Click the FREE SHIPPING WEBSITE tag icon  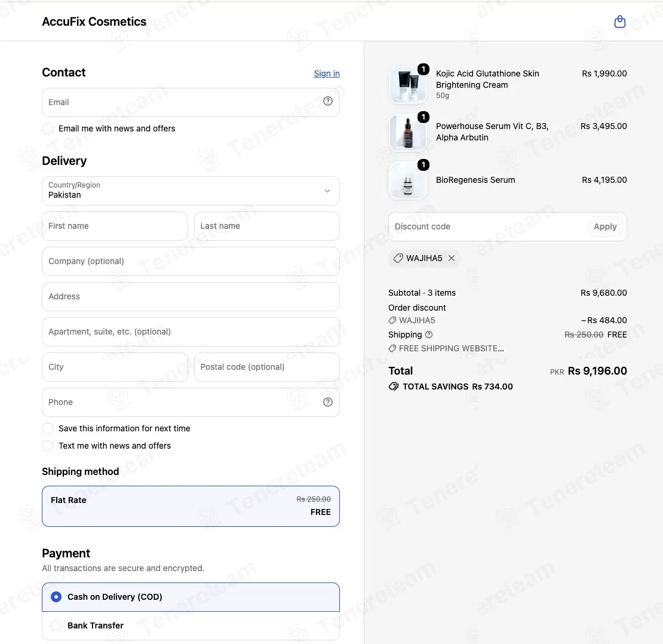point(392,348)
